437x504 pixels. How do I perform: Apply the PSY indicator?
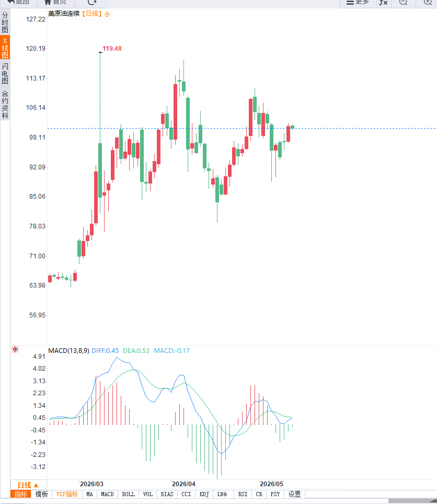(x=275, y=495)
